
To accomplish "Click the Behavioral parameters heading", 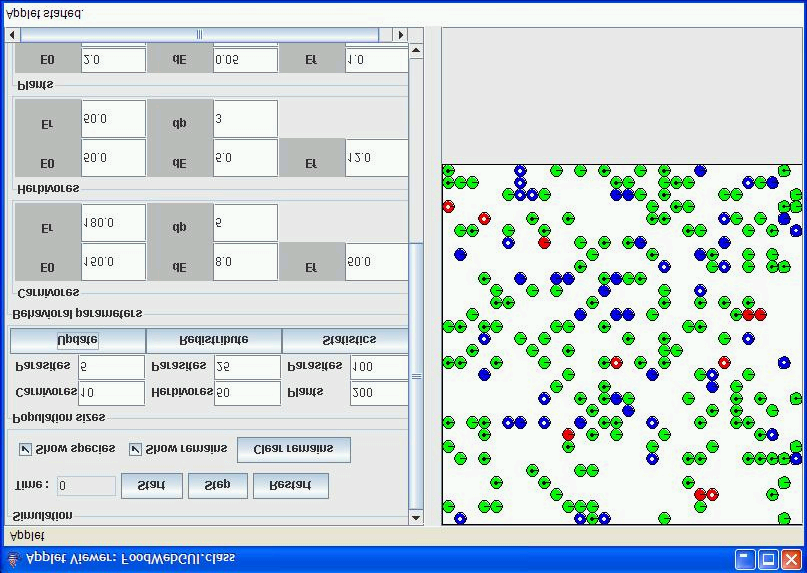I will 77,314.
